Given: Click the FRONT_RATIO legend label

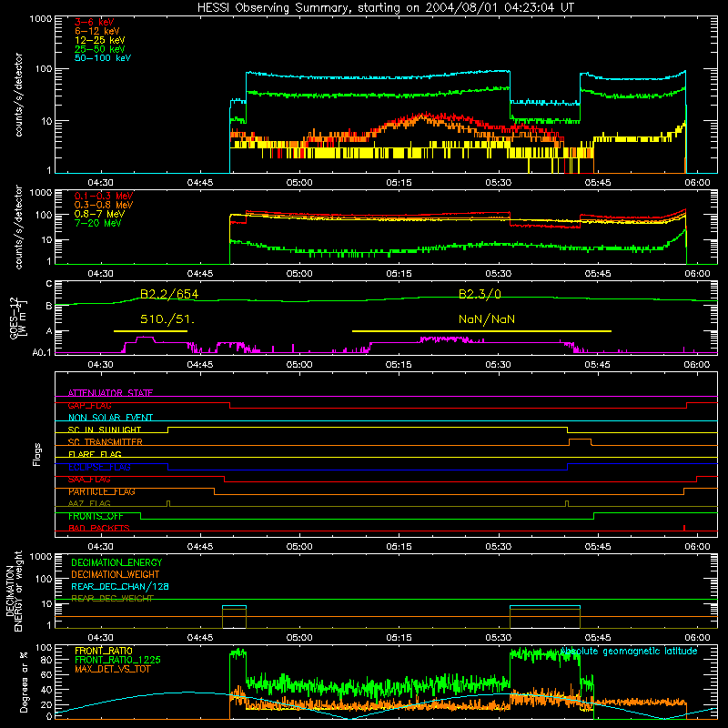Looking at the screenshot, I should [x=104, y=651].
